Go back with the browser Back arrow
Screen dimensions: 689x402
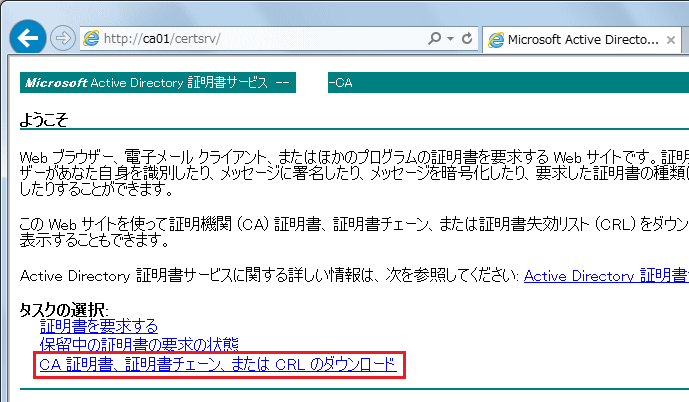pyautogui.click(x=28, y=38)
